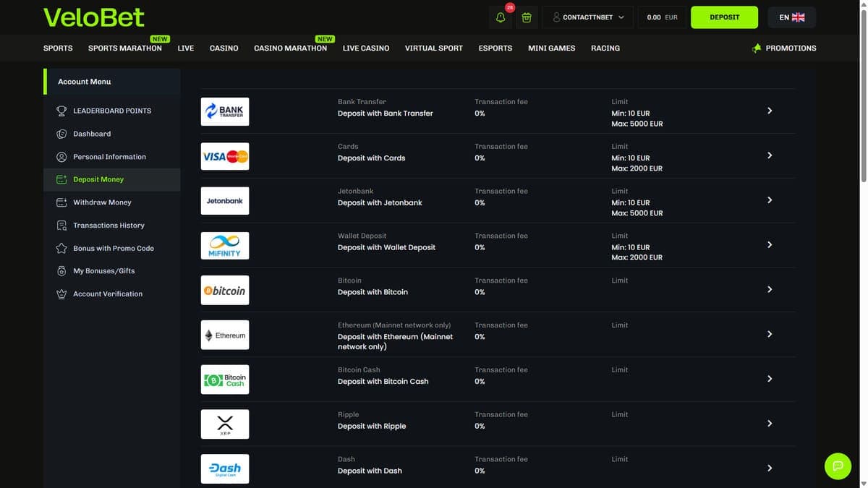The image size is (868, 488).
Task: Click Deposit with Wallet Deposit text
Action: [387, 248]
